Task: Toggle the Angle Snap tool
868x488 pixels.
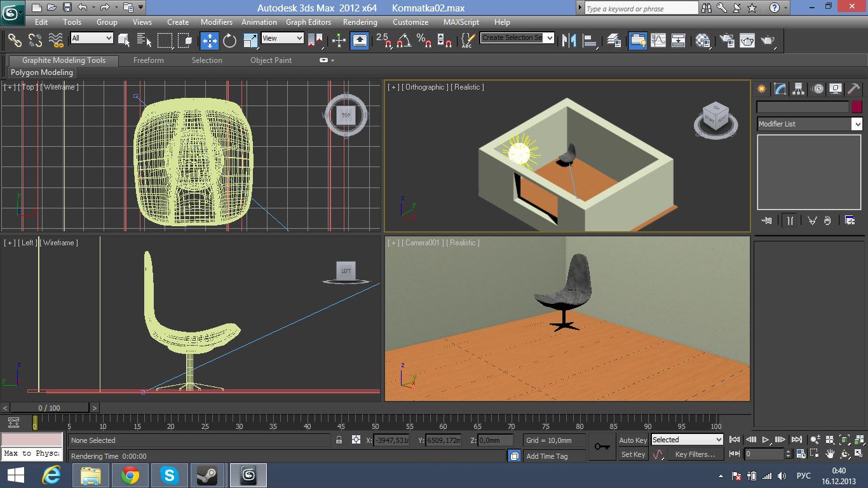Action: tap(403, 41)
